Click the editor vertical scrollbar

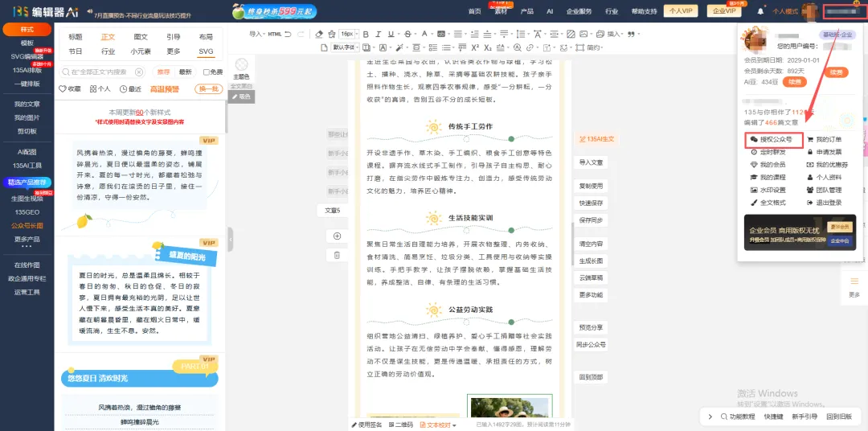click(572, 244)
